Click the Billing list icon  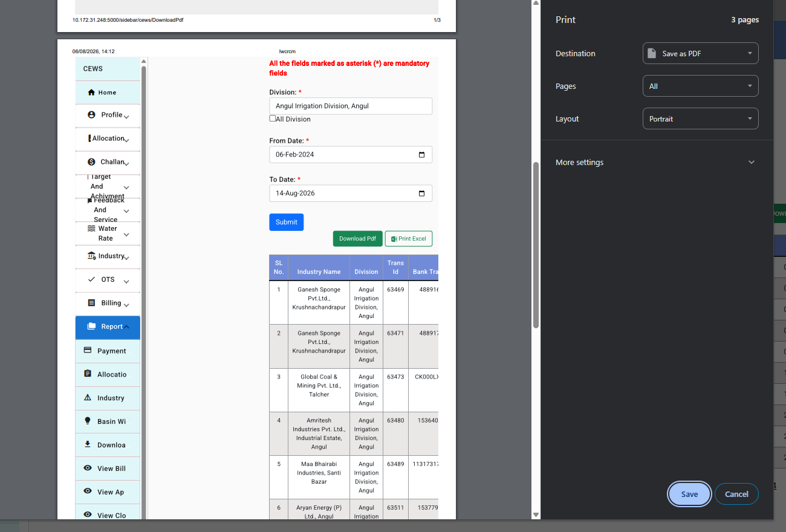[x=91, y=303]
